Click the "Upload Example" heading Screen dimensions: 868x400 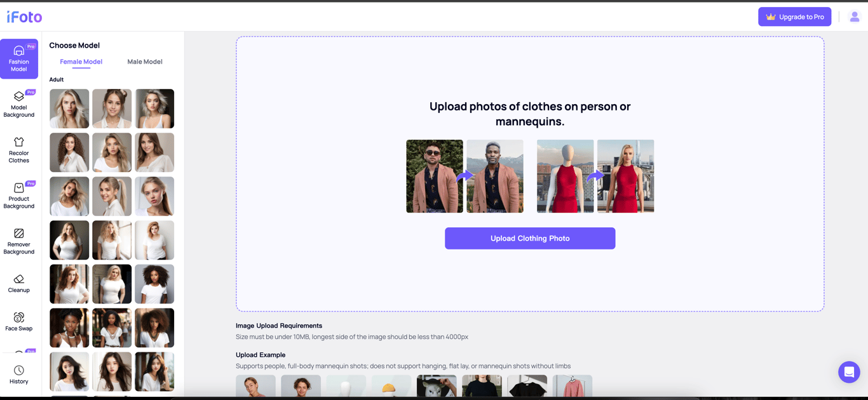pyautogui.click(x=261, y=355)
